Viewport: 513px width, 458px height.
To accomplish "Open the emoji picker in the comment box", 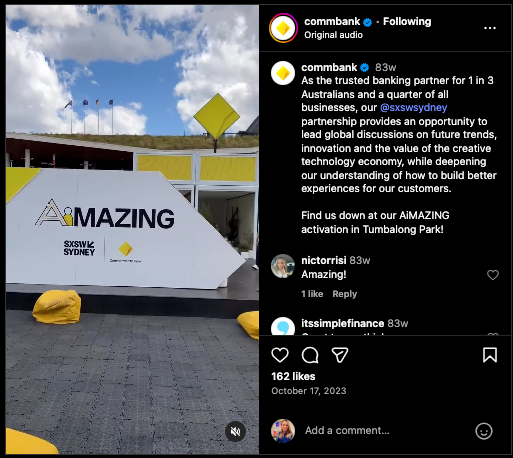I will (x=484, y=431).
